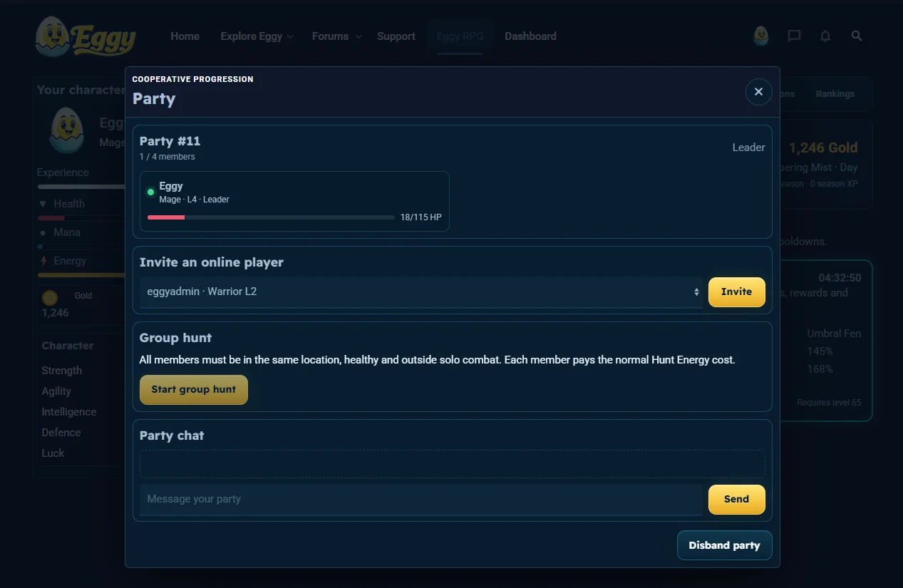The width and height of the screenshot is (903, 588).
Task: Expand the Forums menu
Action: tap(337, 36)
